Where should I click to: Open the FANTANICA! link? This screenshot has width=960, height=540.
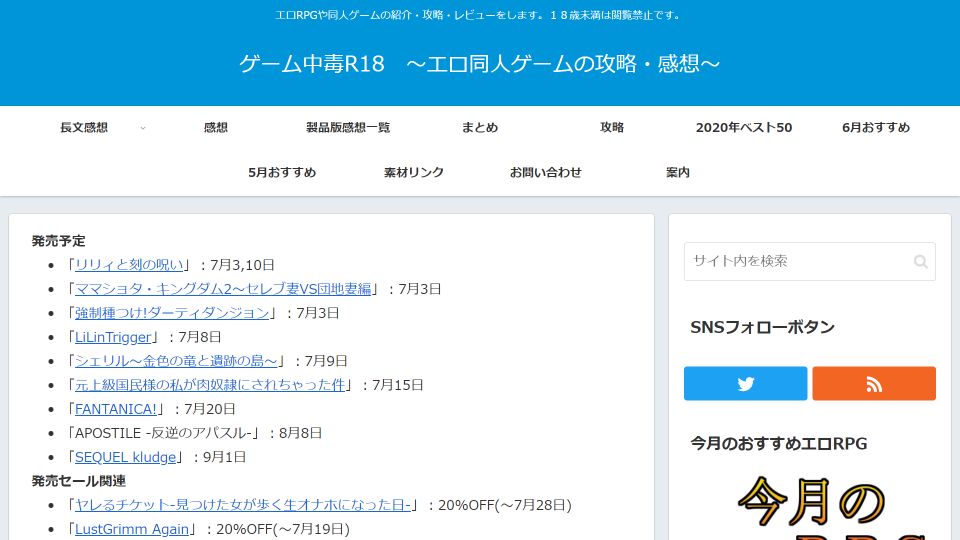(x=115, y=409)
